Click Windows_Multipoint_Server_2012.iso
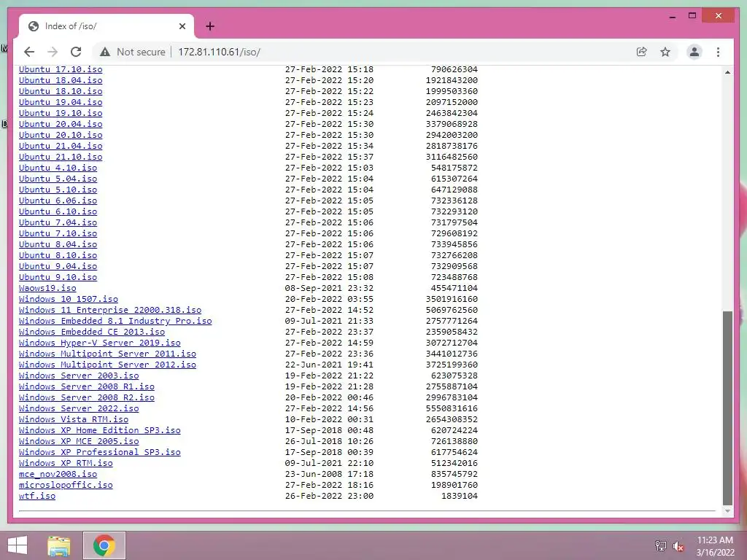Screen dimensions: 747x560 point(108,365)
